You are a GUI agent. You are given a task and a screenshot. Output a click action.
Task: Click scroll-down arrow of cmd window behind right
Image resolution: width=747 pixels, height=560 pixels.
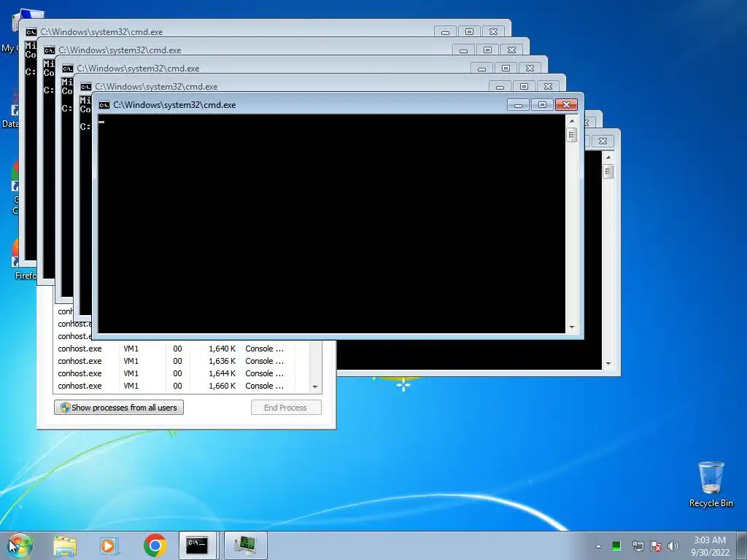(608, 364)
